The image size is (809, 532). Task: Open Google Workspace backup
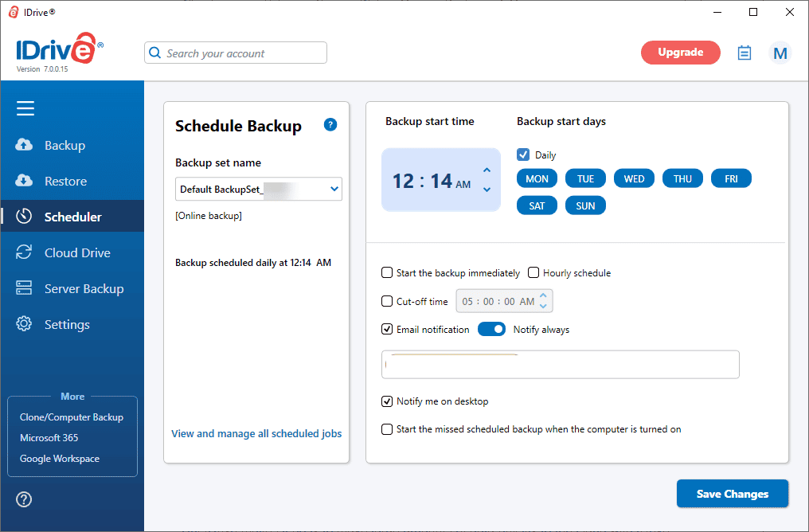coord(60,458)
